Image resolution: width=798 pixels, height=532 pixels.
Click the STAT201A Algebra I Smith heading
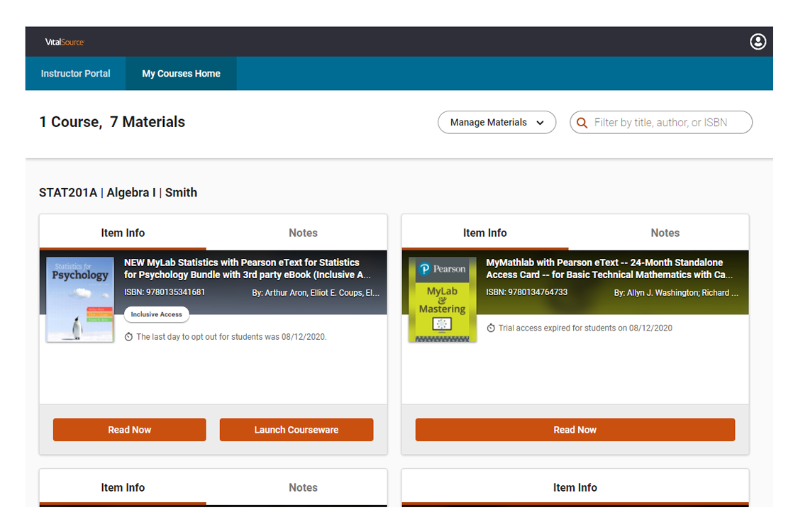pos(118,192)
